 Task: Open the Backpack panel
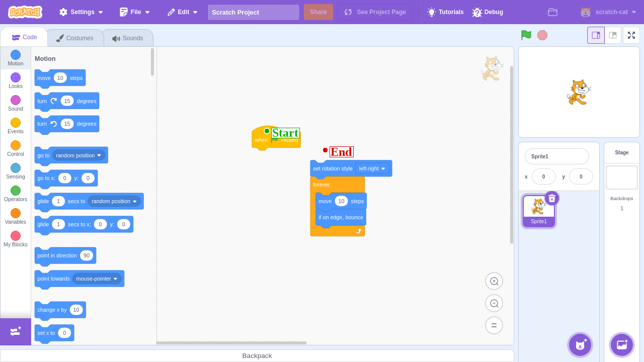[x=257, y=355]
